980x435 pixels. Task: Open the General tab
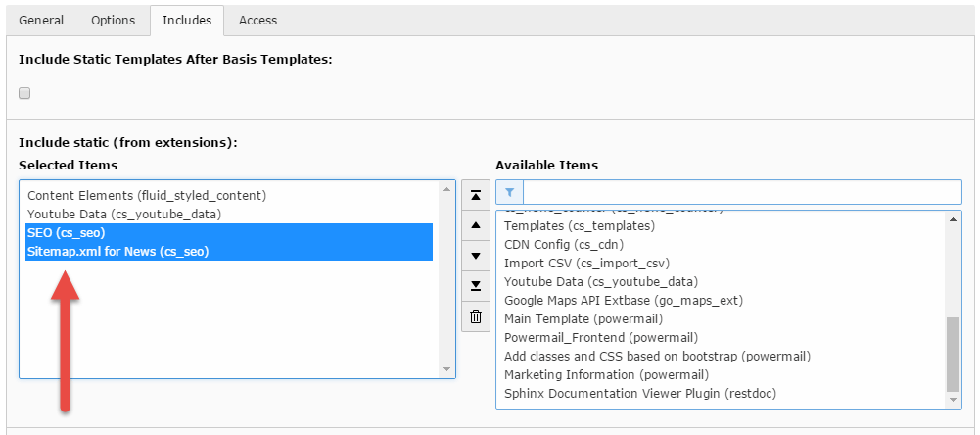41,20
